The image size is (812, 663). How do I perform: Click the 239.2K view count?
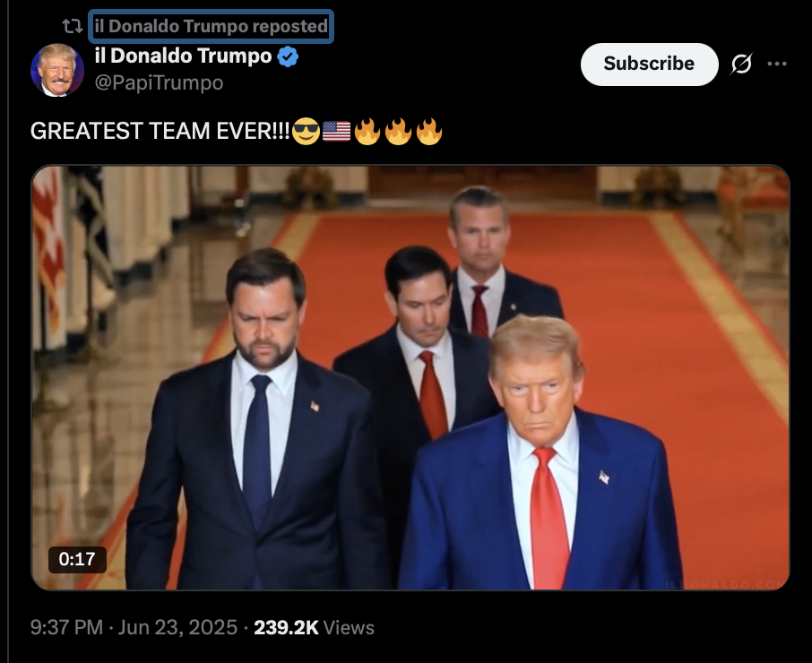(x=287, y=627)
